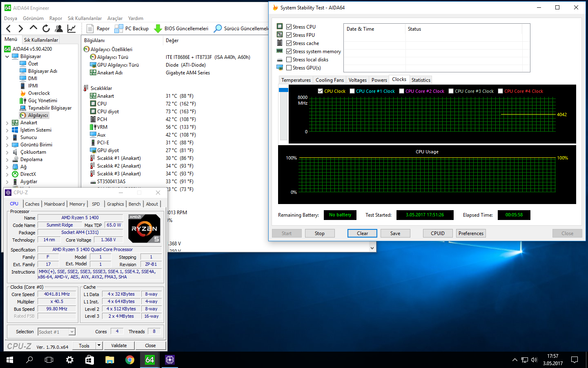Open Rapor from the AIDA64 toolbar
This screenshot has width=588, height=368.
coord(98,28)
